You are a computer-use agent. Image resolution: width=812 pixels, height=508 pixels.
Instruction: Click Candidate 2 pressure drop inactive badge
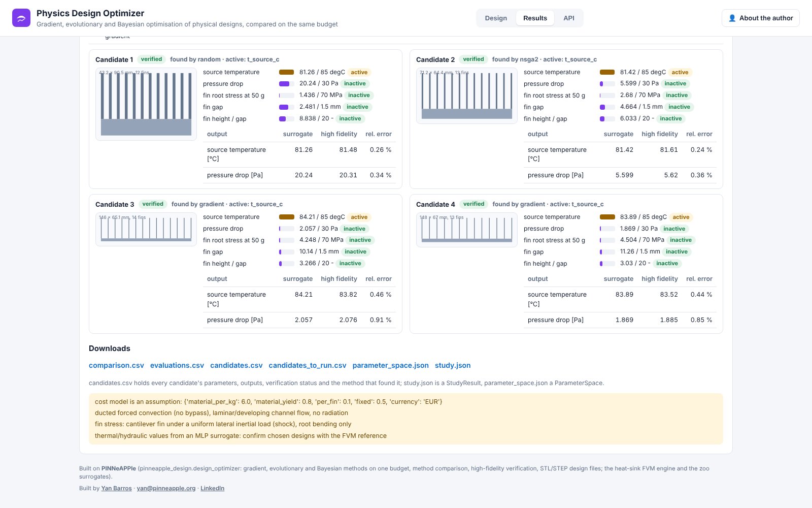[675, 84]
